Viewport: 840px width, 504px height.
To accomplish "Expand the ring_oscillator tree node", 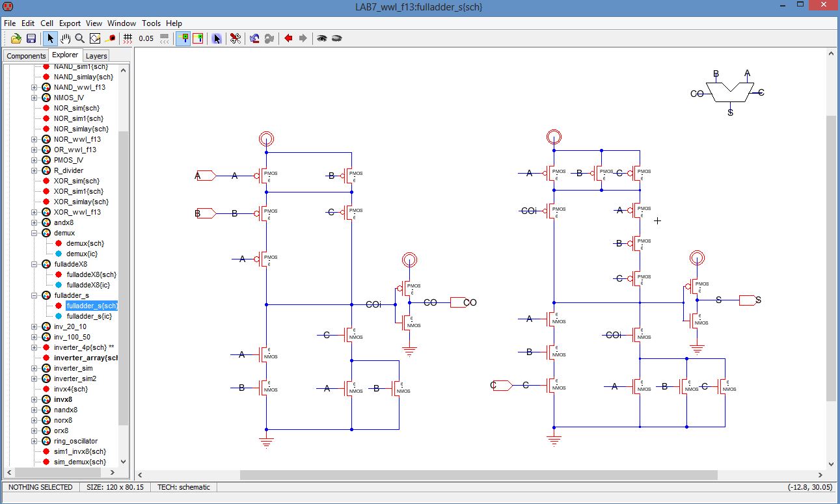I will [34, 441].
